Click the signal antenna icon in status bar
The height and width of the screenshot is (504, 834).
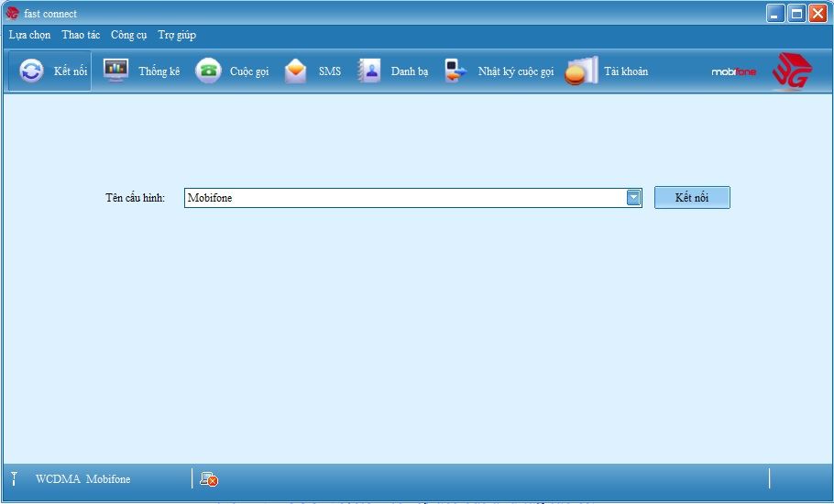point(14,479)
